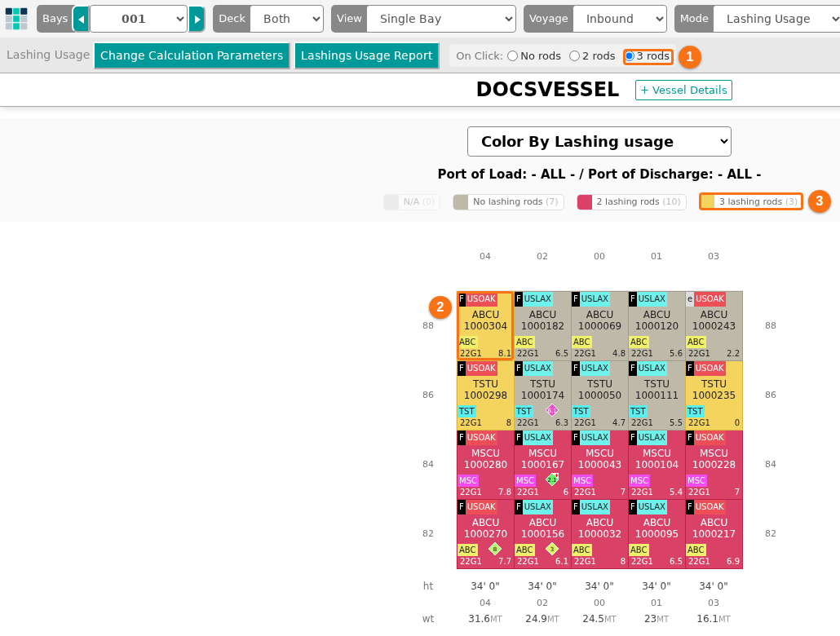Click the ABC operator tag on ABCU 1000217
840x636 pixels.
pyautogui.click(x=696, y=550)
